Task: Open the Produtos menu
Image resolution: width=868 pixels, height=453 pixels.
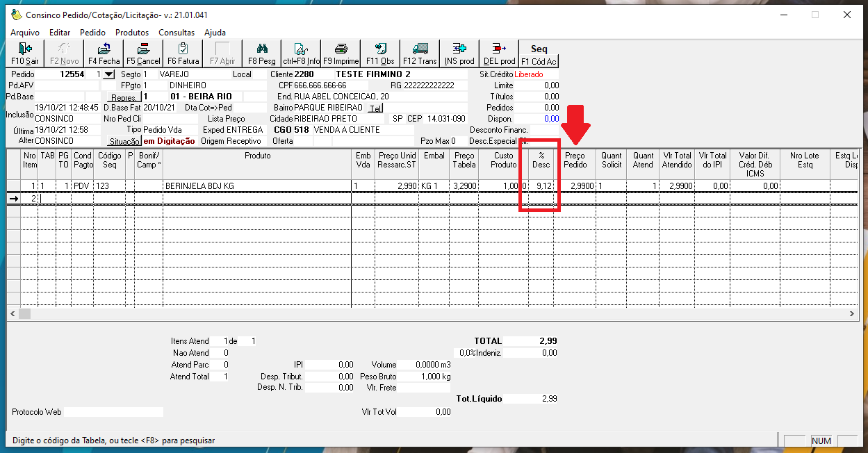Action: pyautogui.click(x=132, y=33)
